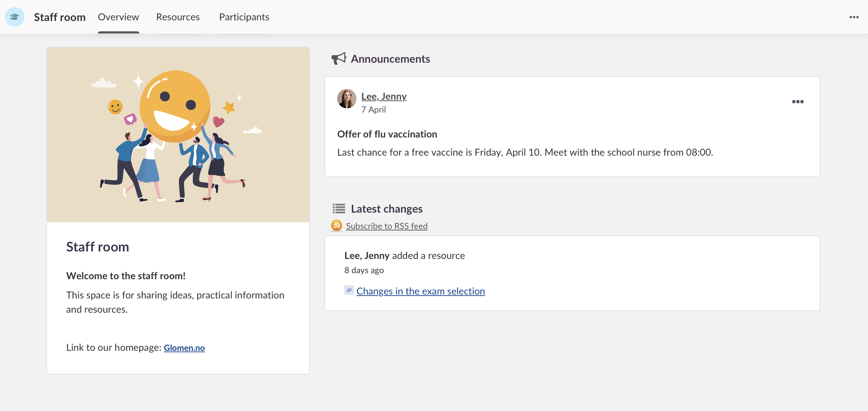Screen dimensions: 868x411
Task: Click Jenny Lee's profile avatar
Action: [x=347, y=99]
